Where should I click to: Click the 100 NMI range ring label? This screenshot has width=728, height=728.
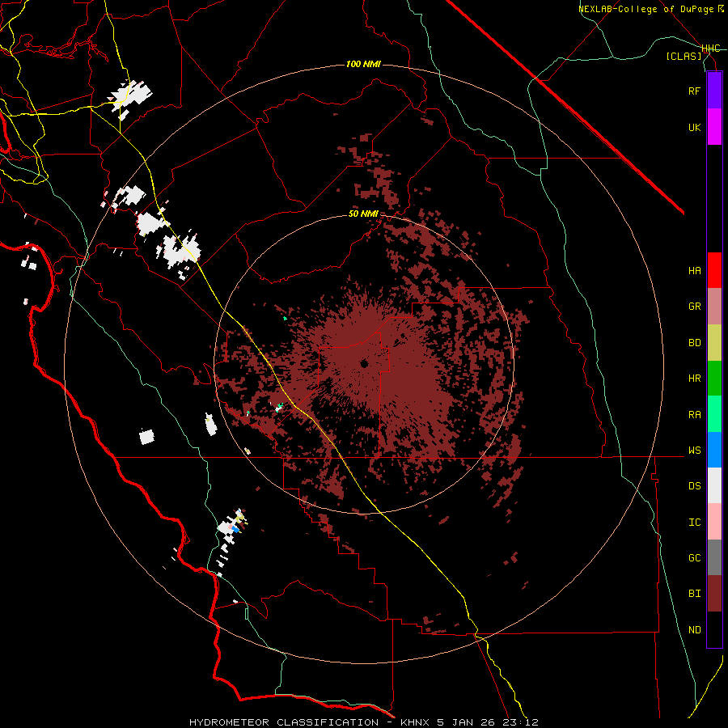[363, 64]
